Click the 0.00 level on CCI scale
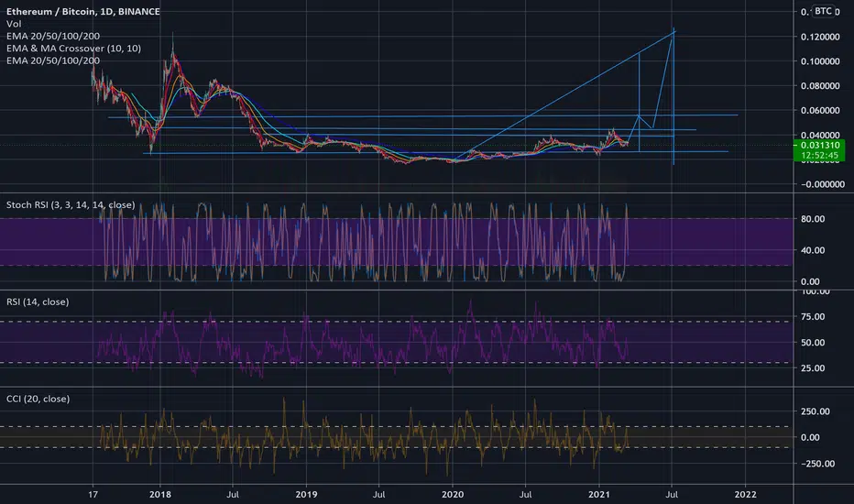Screen dimensions: 854x504 810,437
